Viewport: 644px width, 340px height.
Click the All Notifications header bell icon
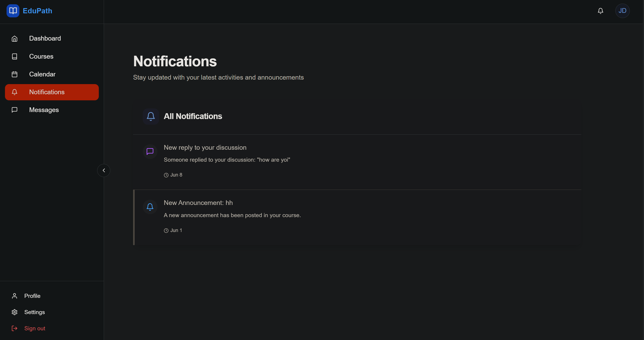[x=151, y=116]
